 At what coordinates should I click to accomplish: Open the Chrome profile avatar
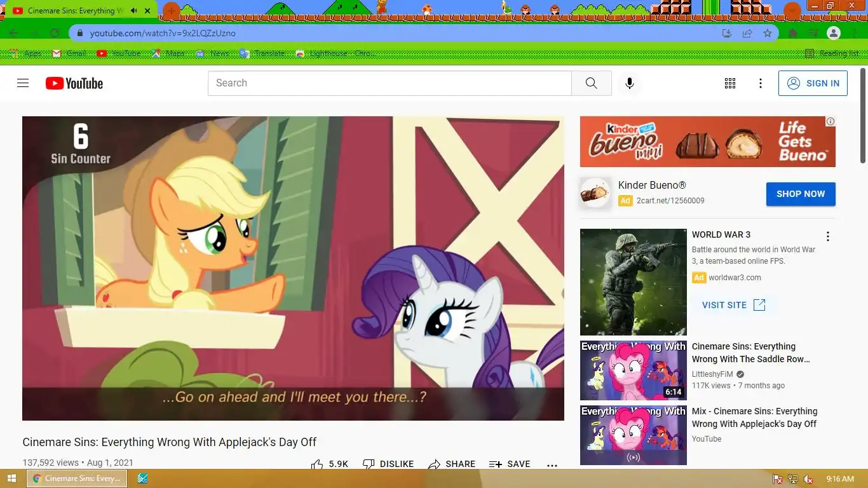[x=834, y=33]
